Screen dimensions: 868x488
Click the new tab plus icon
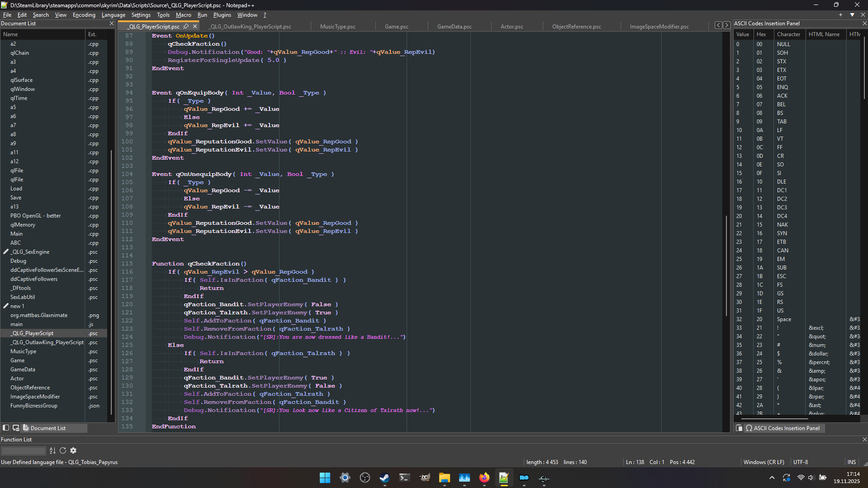[x=841, y=15]
